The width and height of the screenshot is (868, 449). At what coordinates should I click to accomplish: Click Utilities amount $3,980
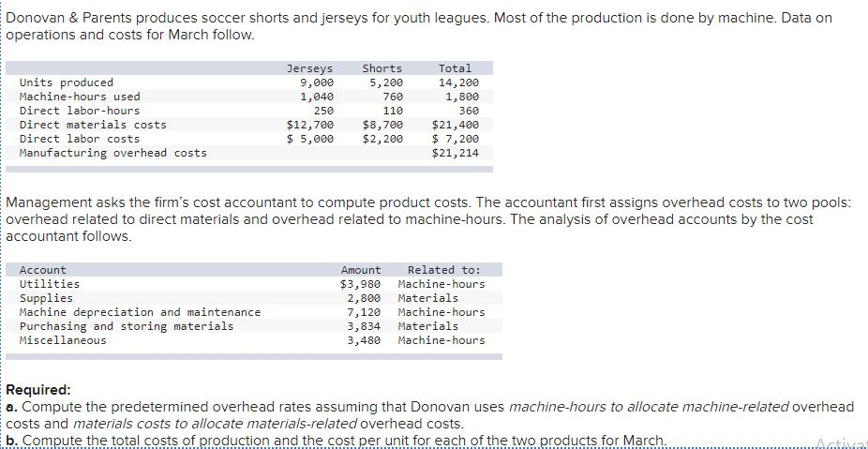click(x=360, y=284)
